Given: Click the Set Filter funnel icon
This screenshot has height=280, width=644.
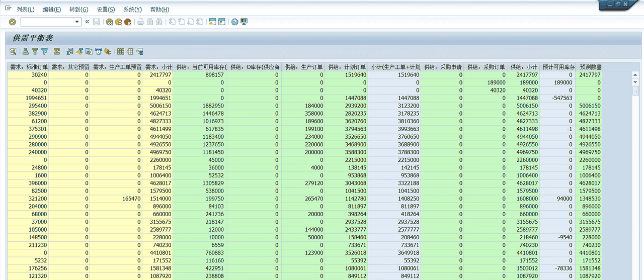Looking at the screenshot, I should point(45,51).
